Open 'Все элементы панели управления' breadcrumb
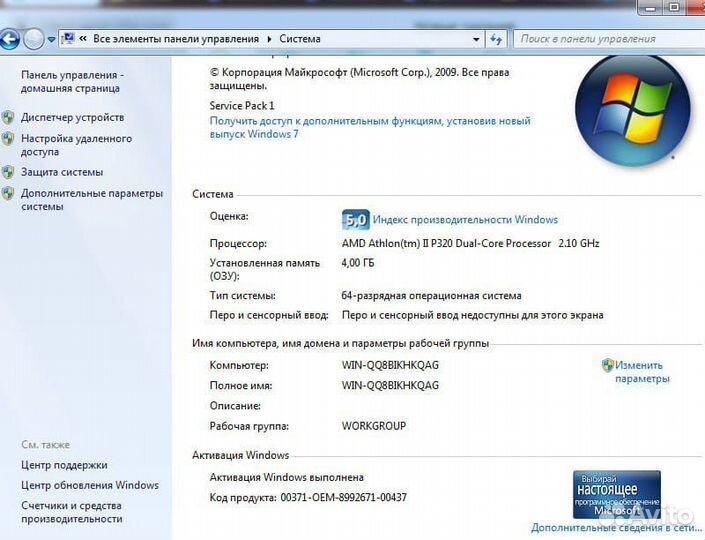The height and width of the screenshot is (540, 705). point(176,39)
